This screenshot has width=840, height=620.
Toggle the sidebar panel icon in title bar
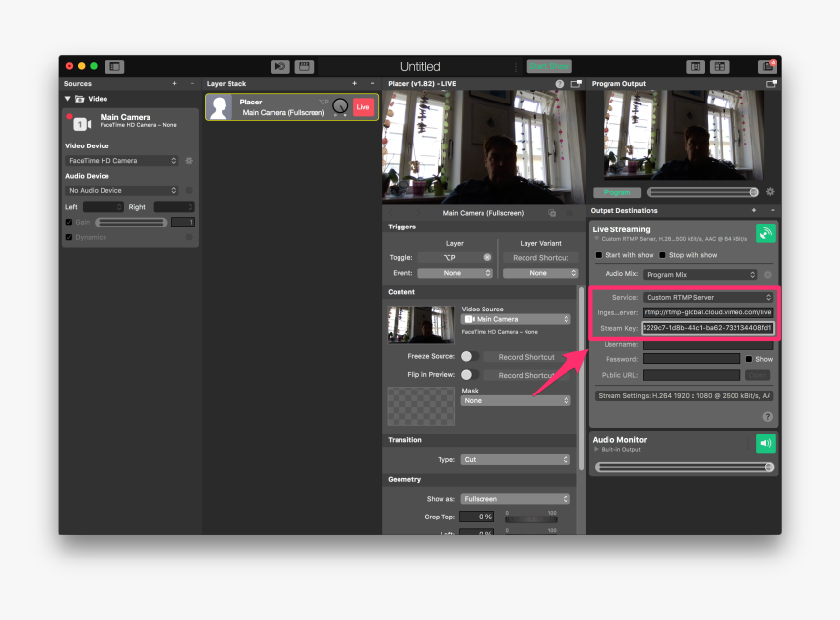tap(114, 66)
